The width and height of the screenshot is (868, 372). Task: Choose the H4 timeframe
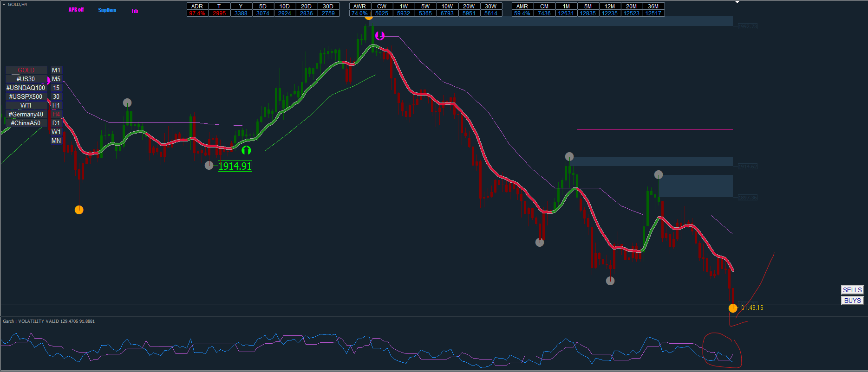[56, 114]
